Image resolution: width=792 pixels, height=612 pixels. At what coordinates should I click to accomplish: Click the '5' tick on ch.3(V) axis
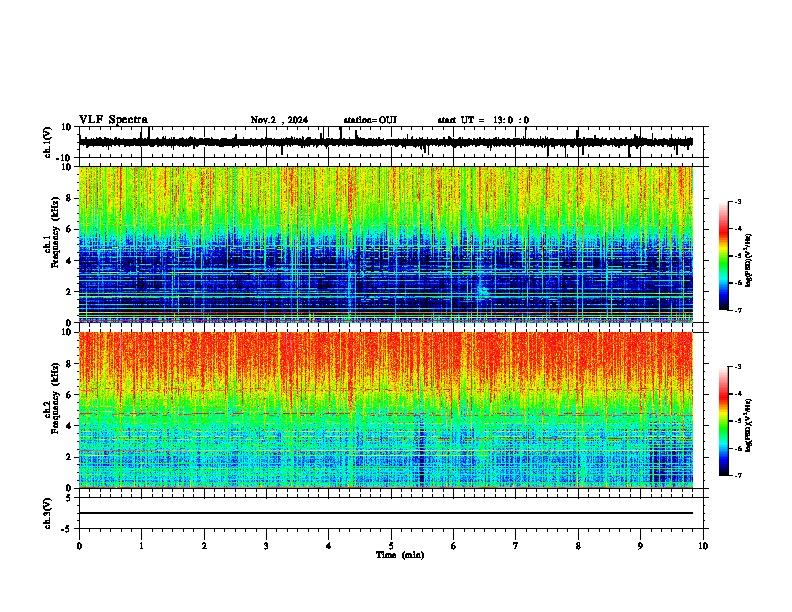(69, 498)
